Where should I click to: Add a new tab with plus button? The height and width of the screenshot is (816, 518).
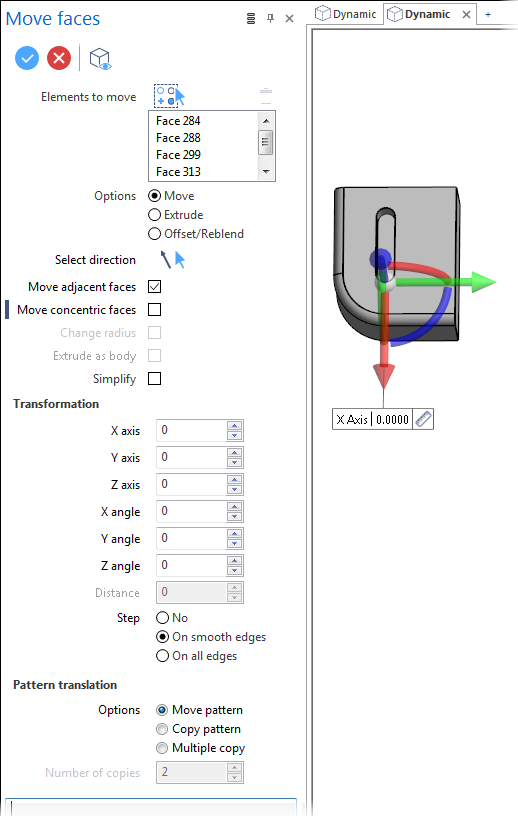[x=488, y=15]
